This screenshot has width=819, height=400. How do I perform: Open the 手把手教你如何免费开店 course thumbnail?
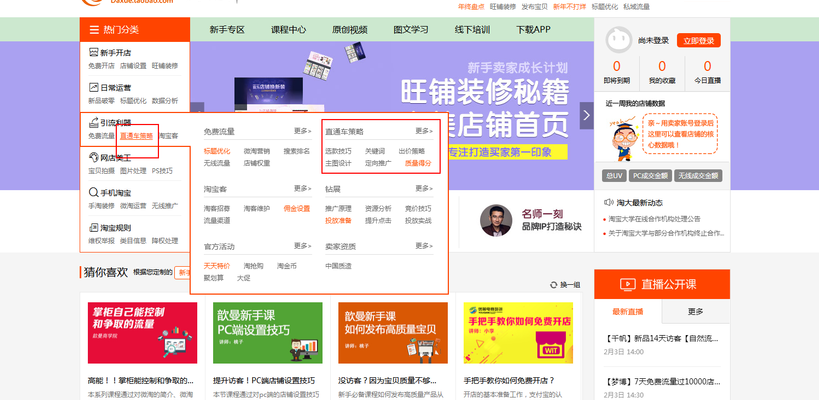pos(518,333)
